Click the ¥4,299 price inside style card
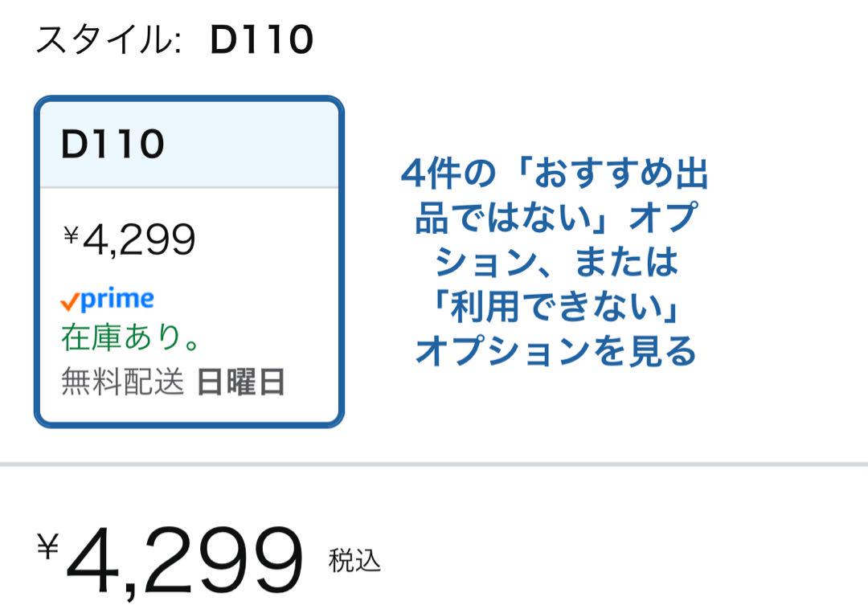The height and width of the screenshot is (605, 868). 129,239
